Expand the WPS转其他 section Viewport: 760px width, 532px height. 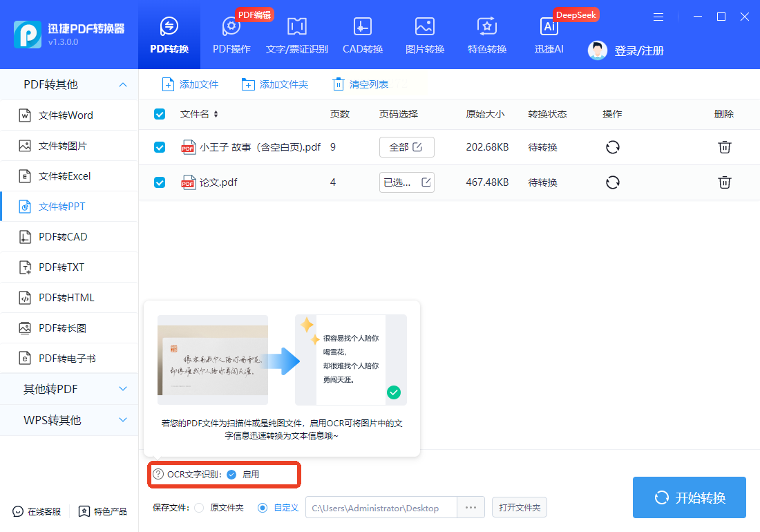point(69,420)
